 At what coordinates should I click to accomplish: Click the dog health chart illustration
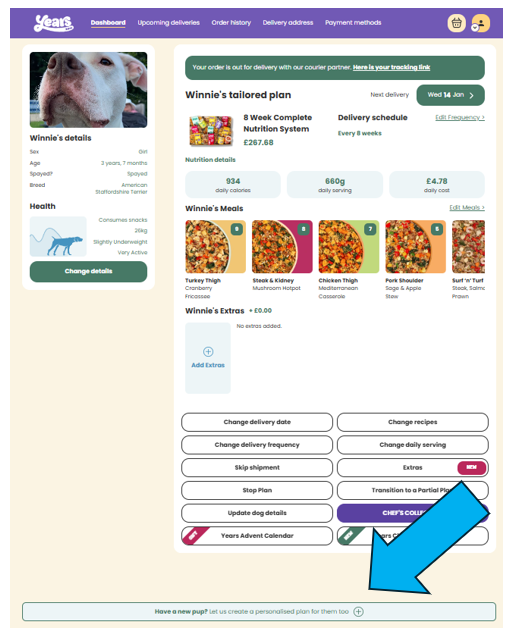pos(58,237)
